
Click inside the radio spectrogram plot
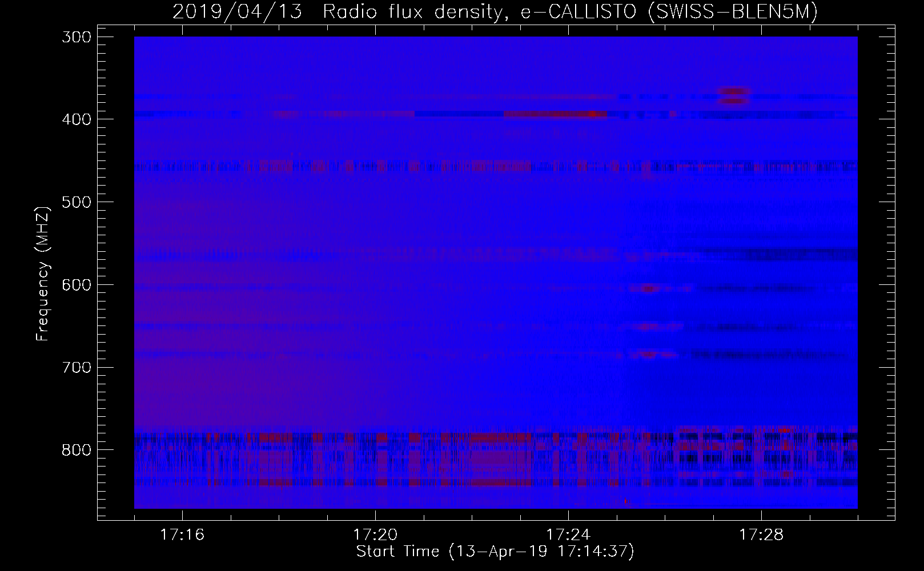(x=496, y=272)
